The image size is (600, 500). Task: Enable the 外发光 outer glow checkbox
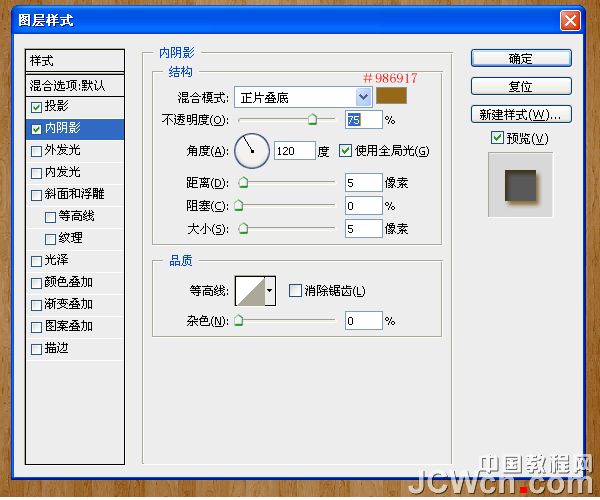(36, 151)
